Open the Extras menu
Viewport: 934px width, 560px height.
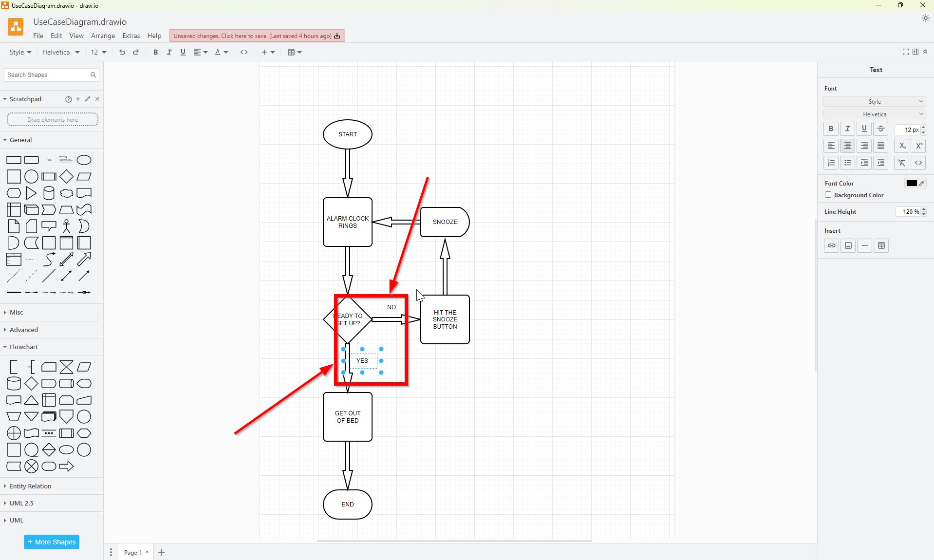coord(131,36)
